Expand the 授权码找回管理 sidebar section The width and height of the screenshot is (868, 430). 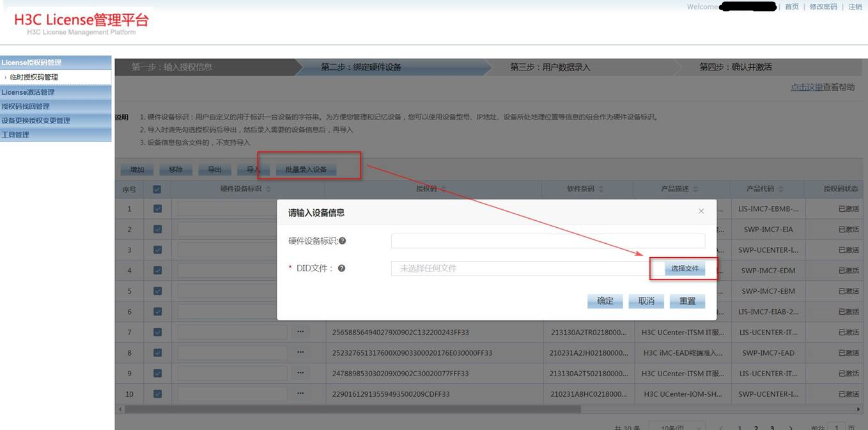pos(56,106)
